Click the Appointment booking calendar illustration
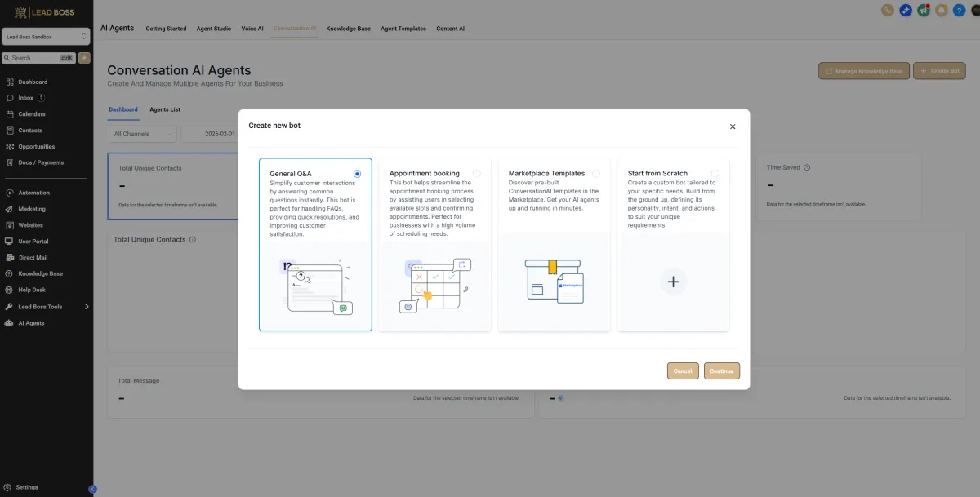 click(x=434, y=286)
